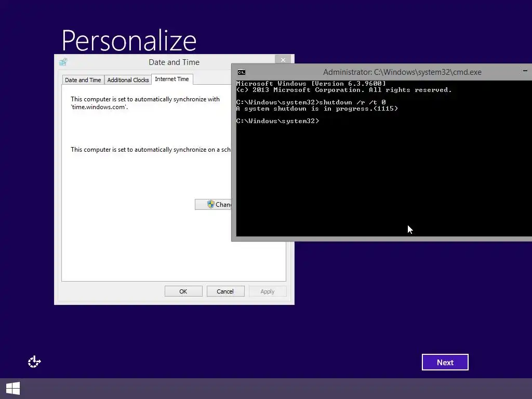Screen dimensions: 532x399
Task: Click the Change settings button
Action: point(214,204)
